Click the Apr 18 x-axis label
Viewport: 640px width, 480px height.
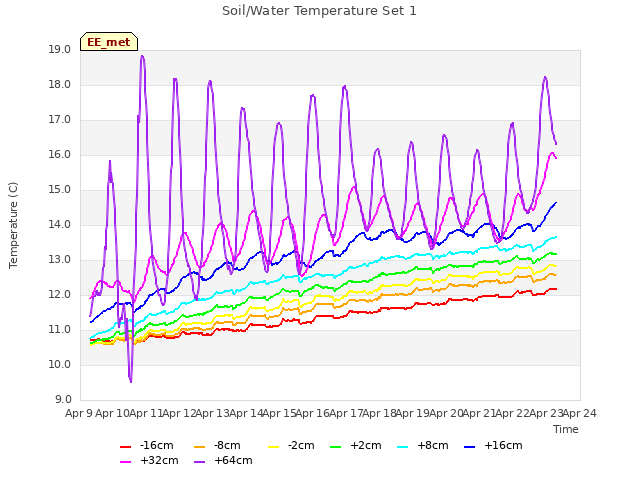tap(379, 414)
